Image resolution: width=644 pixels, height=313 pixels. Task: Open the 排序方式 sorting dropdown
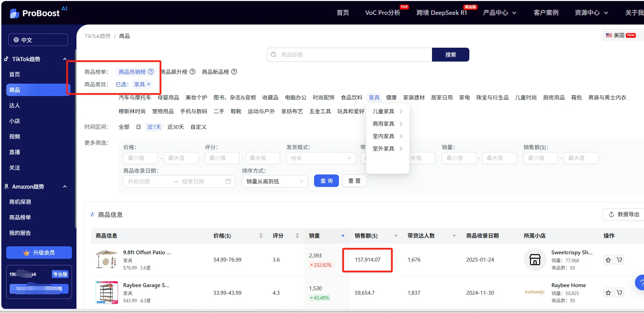coord(274,181)
